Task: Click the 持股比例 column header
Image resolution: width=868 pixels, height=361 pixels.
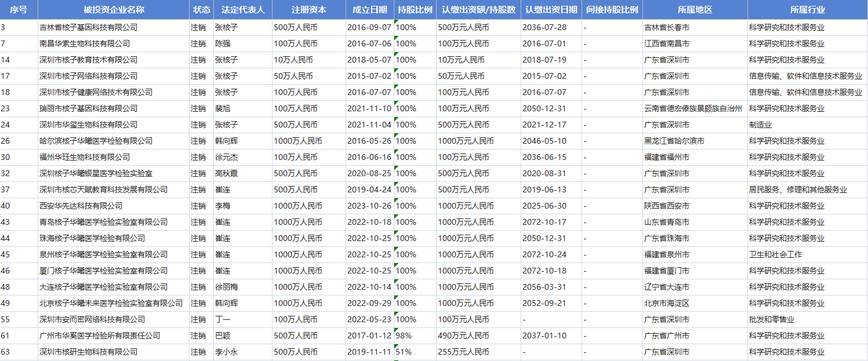Action: pos(415,10)
